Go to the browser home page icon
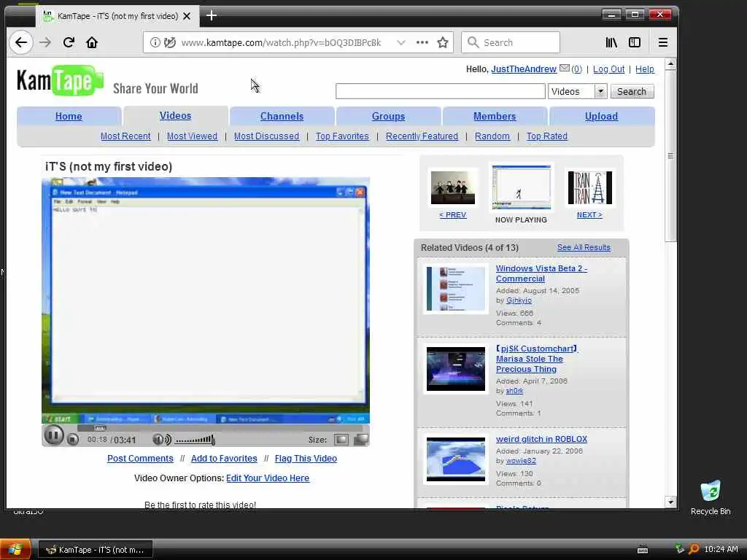Image resolution: width=747 pixels, height=560 pixels. [x=92, y=42]
